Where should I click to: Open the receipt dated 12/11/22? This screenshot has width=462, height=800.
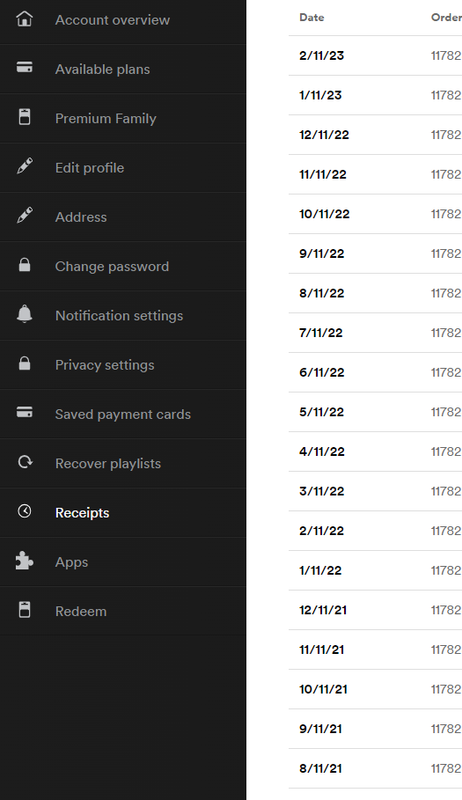coord(375,135)
